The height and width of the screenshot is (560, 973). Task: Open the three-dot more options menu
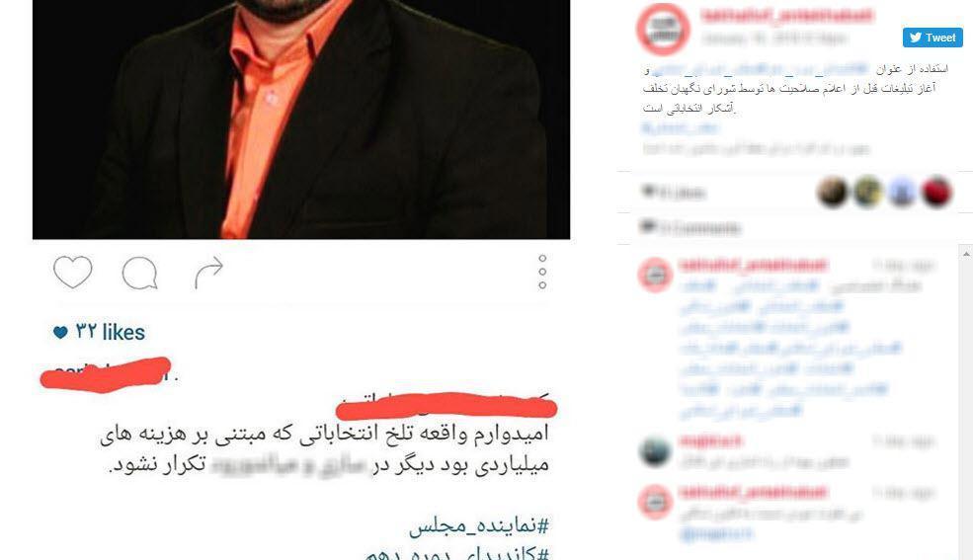pyautogui.click(x=542, y=272)
